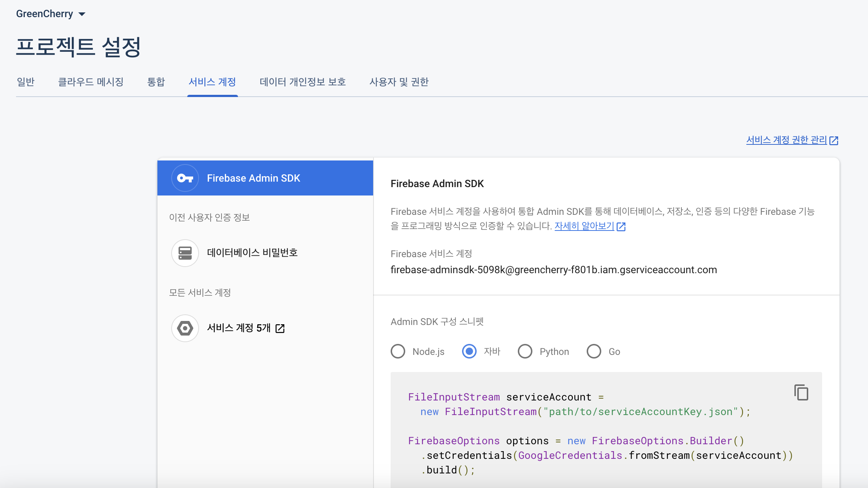868x488 pixels.
Task: Select the Node.js radio button
Action: [398, 352]
